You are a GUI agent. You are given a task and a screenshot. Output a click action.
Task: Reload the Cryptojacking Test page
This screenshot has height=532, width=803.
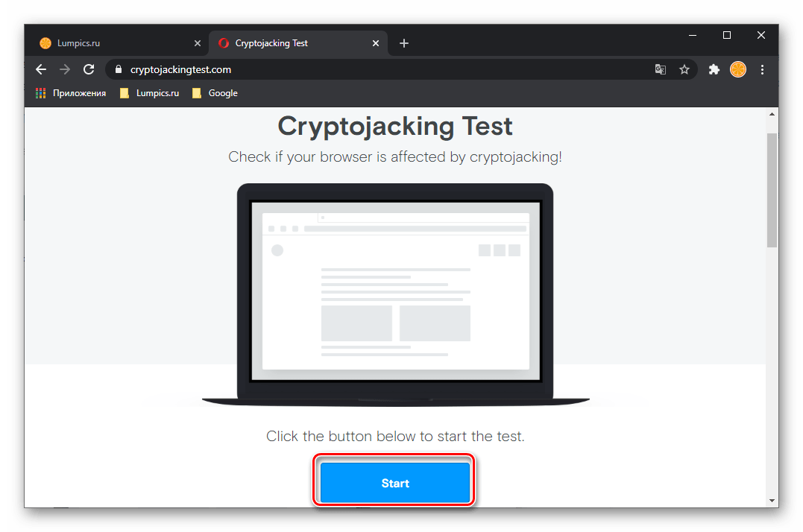(x=89, y=69)
